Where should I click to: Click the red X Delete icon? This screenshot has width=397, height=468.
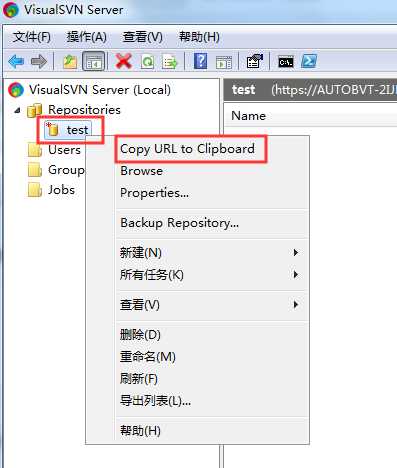coord(124,61)
